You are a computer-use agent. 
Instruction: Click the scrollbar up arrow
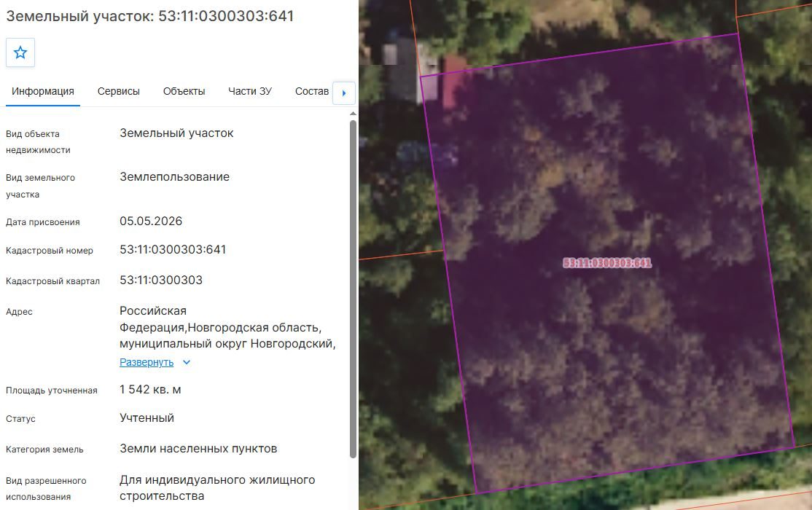click(x=354, y=114)
